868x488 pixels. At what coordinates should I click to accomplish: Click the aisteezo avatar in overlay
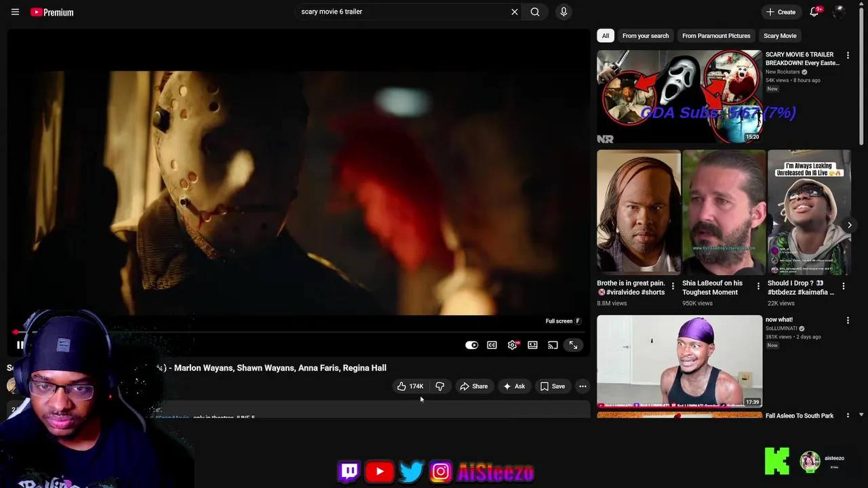click(810, 462)
